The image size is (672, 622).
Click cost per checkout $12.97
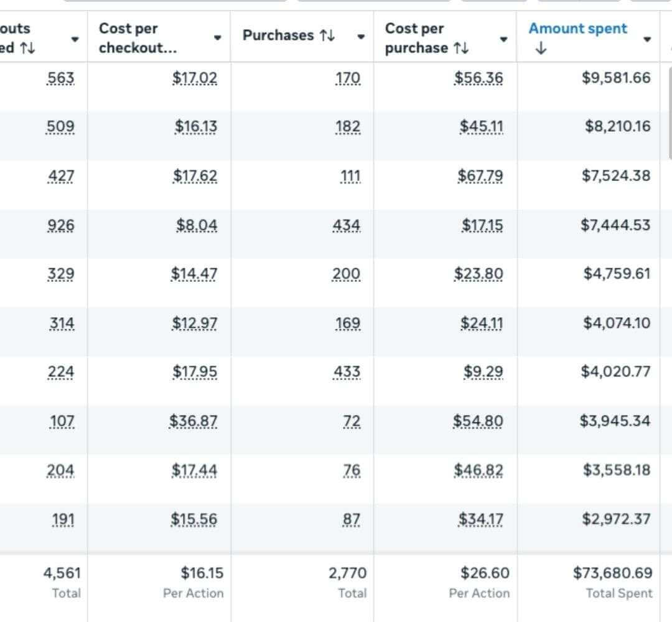pyautogui.click(x=195, y=323)
